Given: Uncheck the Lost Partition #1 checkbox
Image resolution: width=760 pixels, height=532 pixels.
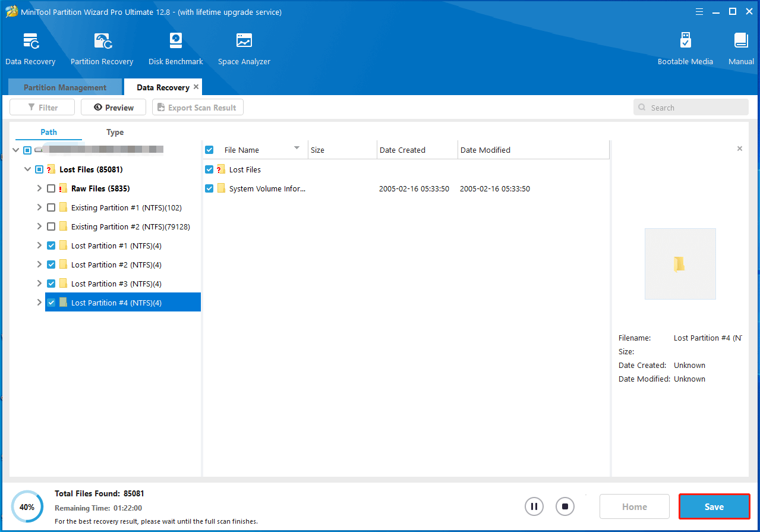Looking at the screenshot, I should tap(51, 245).
